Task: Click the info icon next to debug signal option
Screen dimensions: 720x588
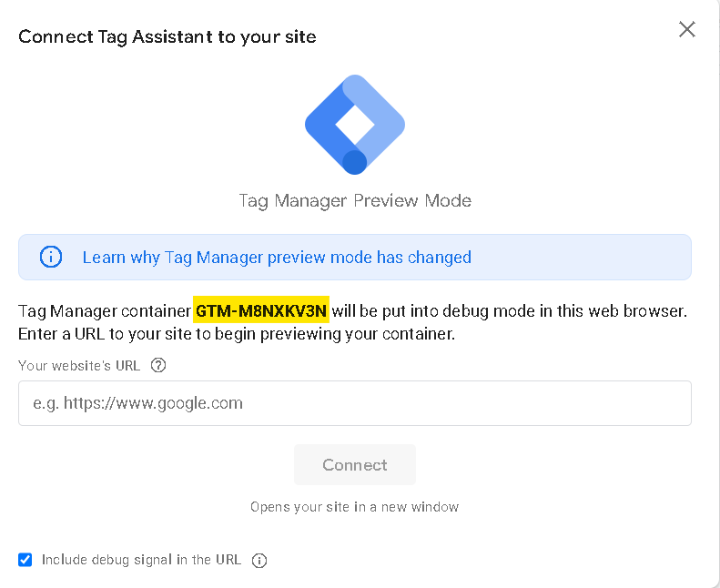Action: coord(259,560)
